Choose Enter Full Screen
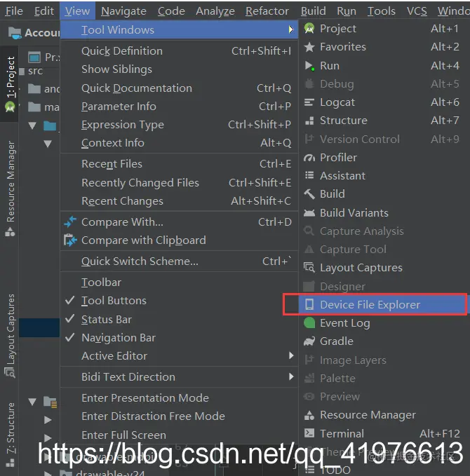Screen dimensions: 470x476 click(x=180, y=435)
